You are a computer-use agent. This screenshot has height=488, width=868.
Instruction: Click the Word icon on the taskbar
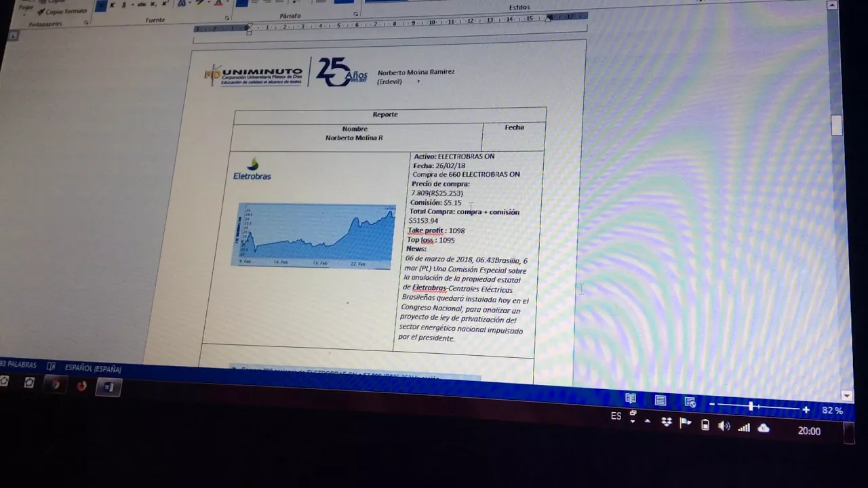[108, 388]
